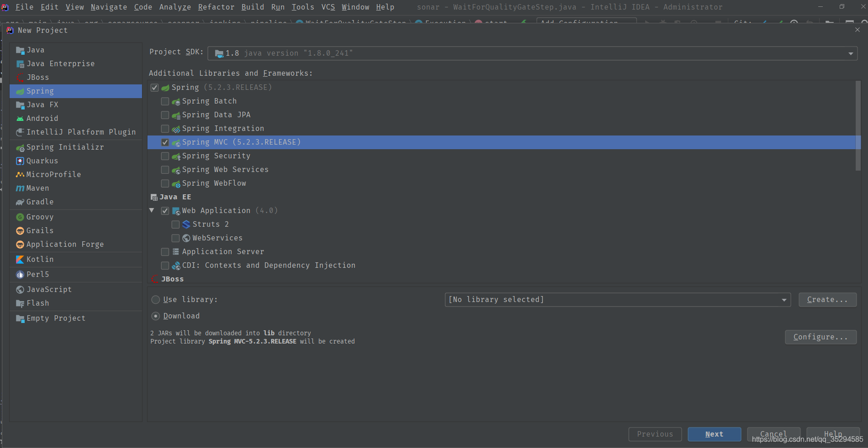Viewport: 868px width, 448px height.
Task: Close the New Project dialog
Action: (857, 30)
